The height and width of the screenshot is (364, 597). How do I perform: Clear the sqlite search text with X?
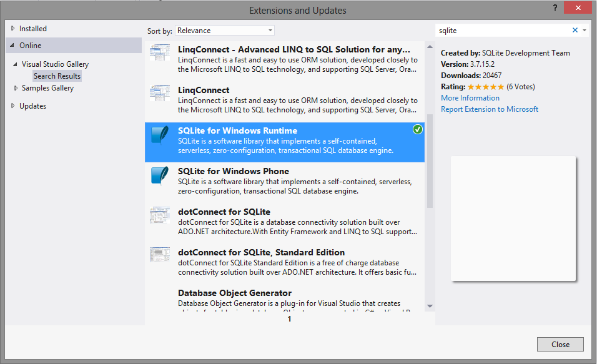pos(575,30)
